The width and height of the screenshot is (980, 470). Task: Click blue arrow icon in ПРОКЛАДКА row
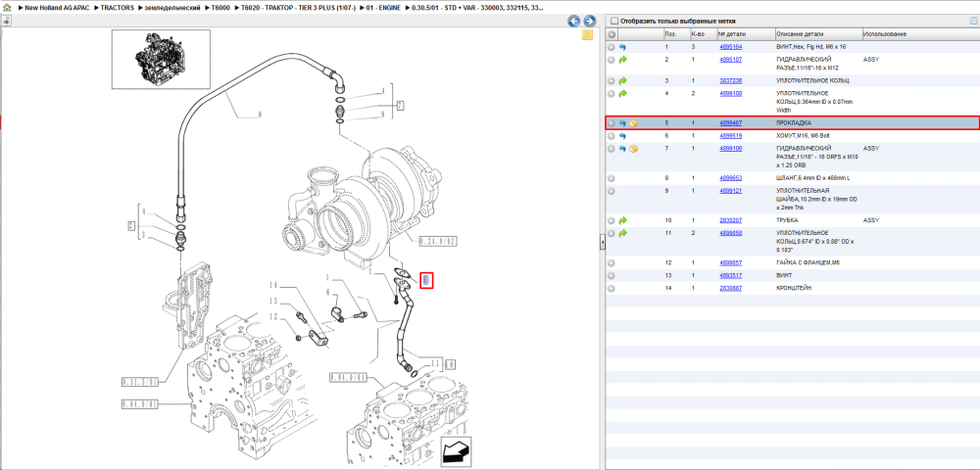tap(622, 123)
